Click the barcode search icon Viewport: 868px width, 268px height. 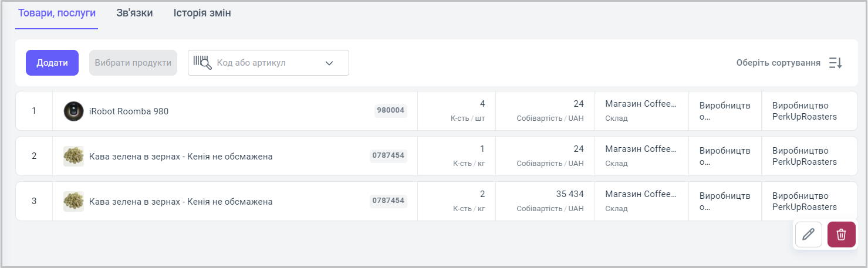pos(202,63)
